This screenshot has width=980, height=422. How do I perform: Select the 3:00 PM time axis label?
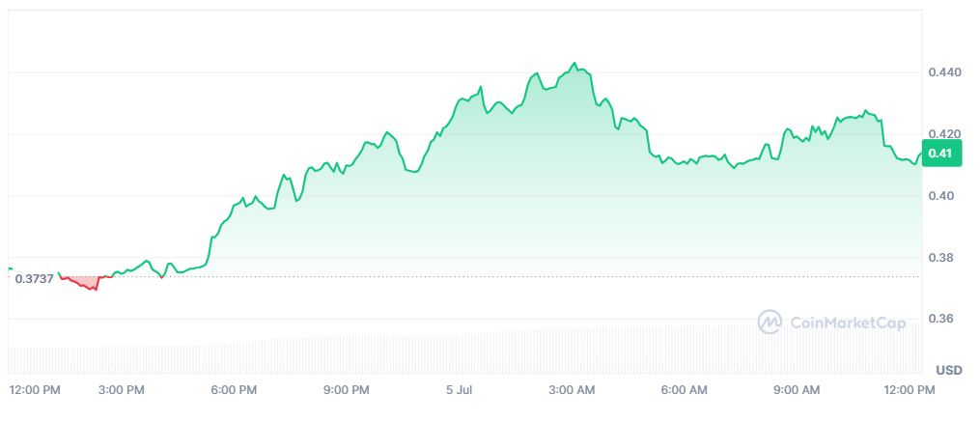(x=122, y=390)
